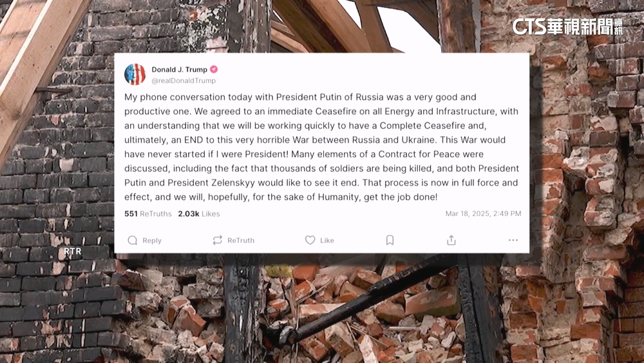Bookmark this post with the bookmark icon
Screen dimensions: 644x363
(390, 240)
